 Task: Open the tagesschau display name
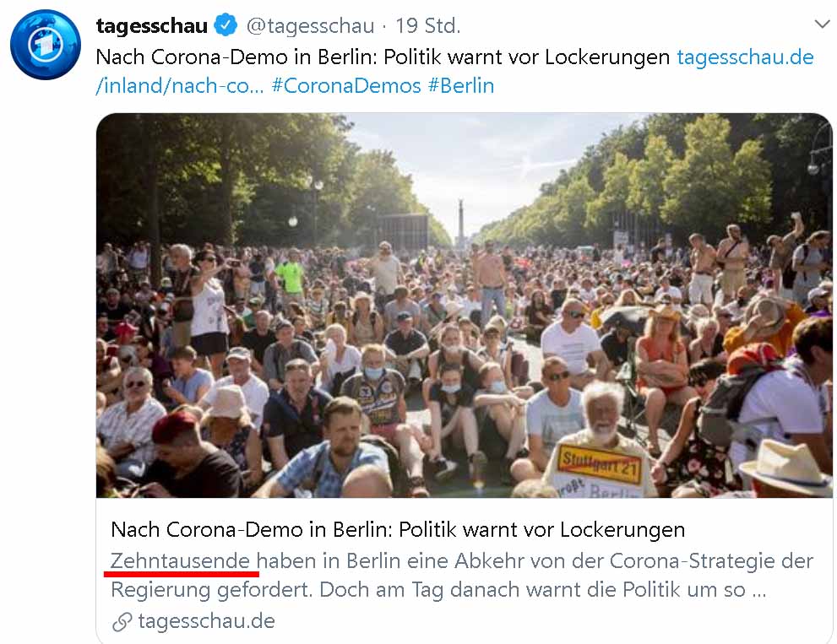tap(151, 25)
